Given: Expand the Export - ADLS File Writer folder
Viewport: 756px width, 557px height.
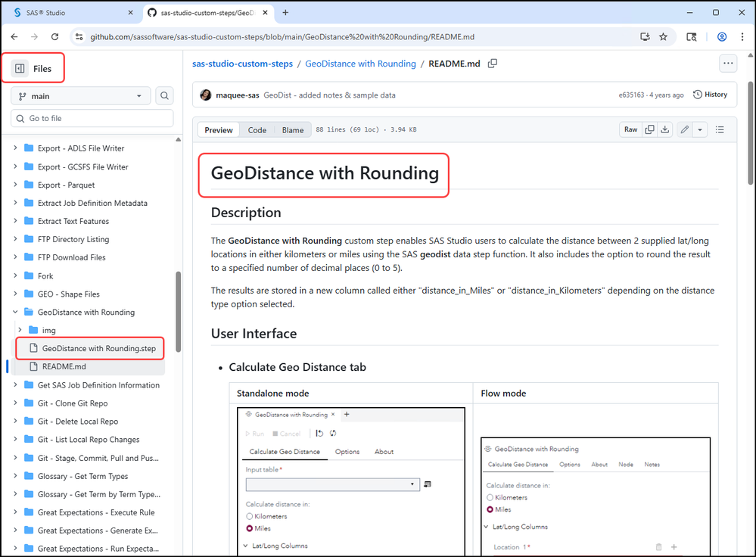Looking at the screenshot, I should (15, 148).
